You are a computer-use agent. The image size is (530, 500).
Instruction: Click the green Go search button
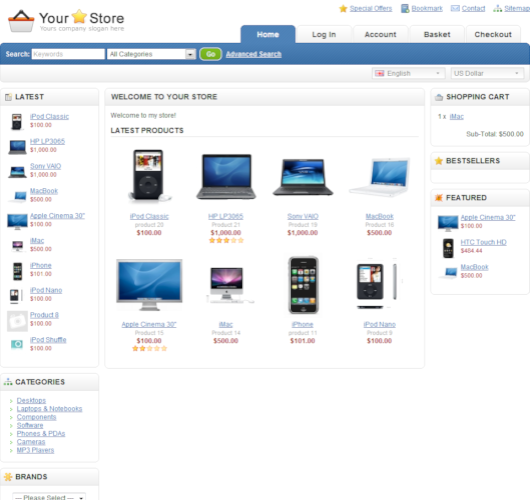point(211,54)
